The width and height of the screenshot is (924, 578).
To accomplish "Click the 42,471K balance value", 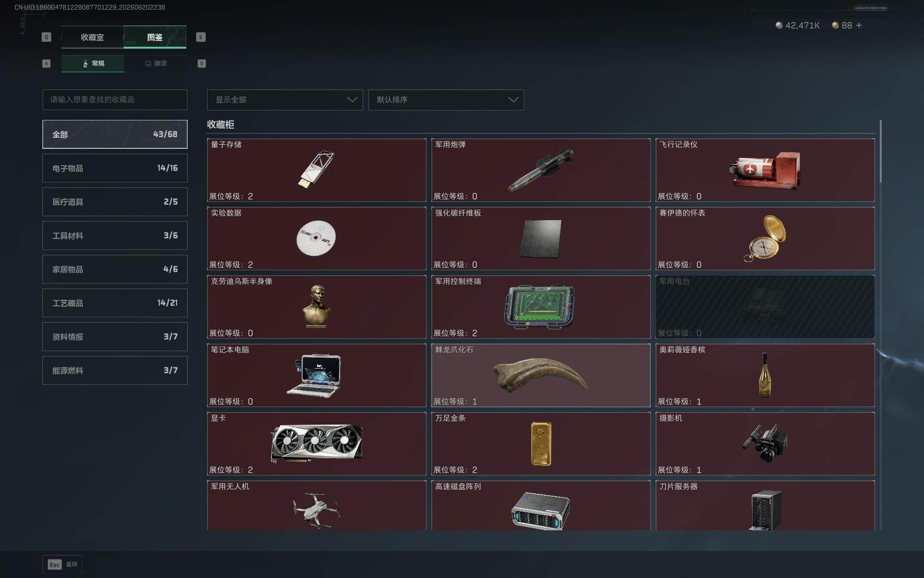I will point(802,25).
